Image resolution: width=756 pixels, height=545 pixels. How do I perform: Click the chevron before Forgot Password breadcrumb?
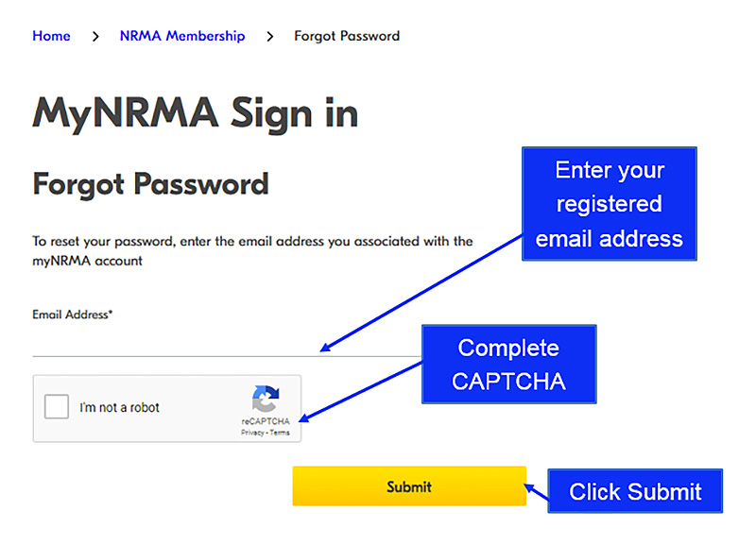269,36
